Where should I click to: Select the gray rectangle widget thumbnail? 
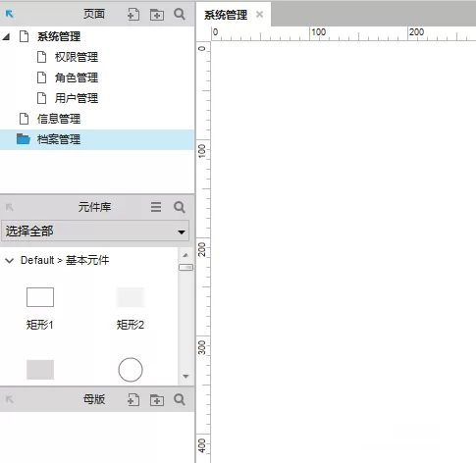[x=40, y=370]
